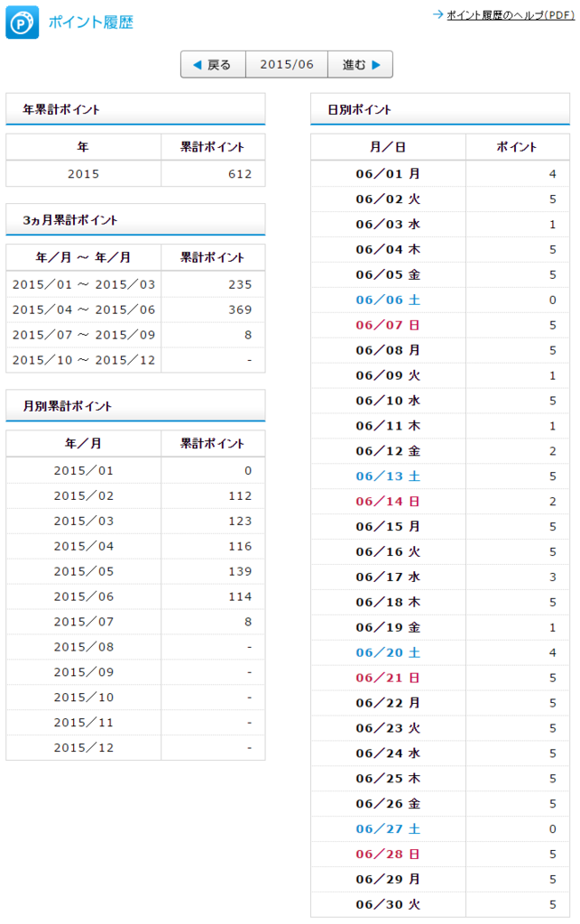580x924 pixels.
Task: Select Sunday row 06/21 日
Action: point(440,678)
